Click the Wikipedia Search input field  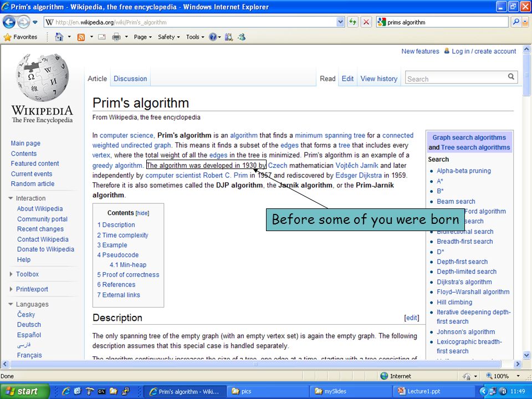point(456,79)
